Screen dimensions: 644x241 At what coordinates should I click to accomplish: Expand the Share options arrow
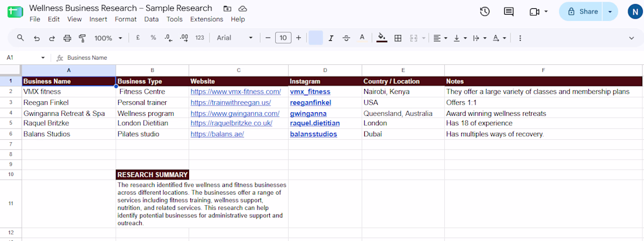[x=610, y=12]
